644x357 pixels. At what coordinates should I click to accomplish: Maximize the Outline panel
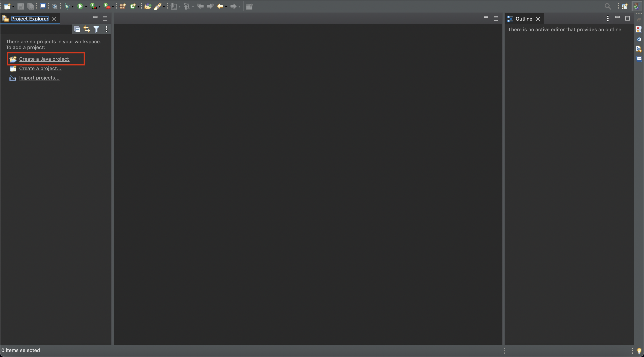pos(627,18)
